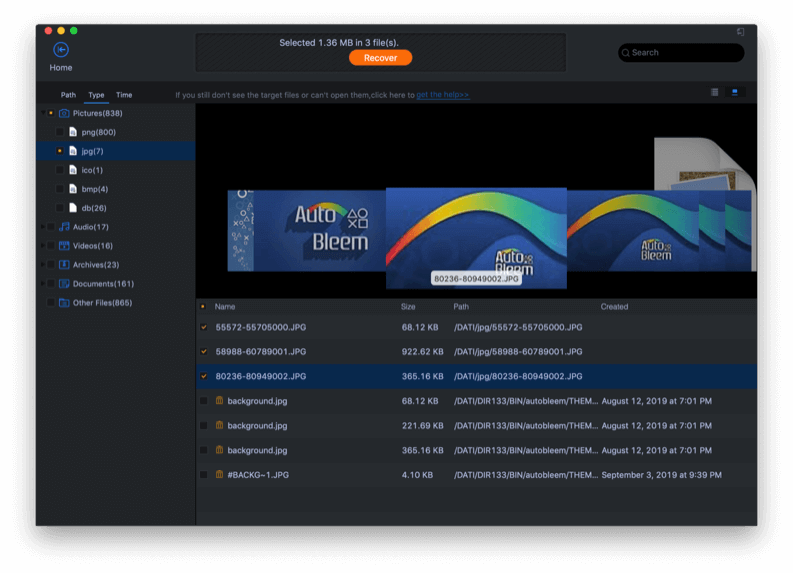Click the 'September 3, 2019 at 9:39 PM' date
The height and width of the screenshot is (573, 793).
pyautogui.click(x=662, y=475)
